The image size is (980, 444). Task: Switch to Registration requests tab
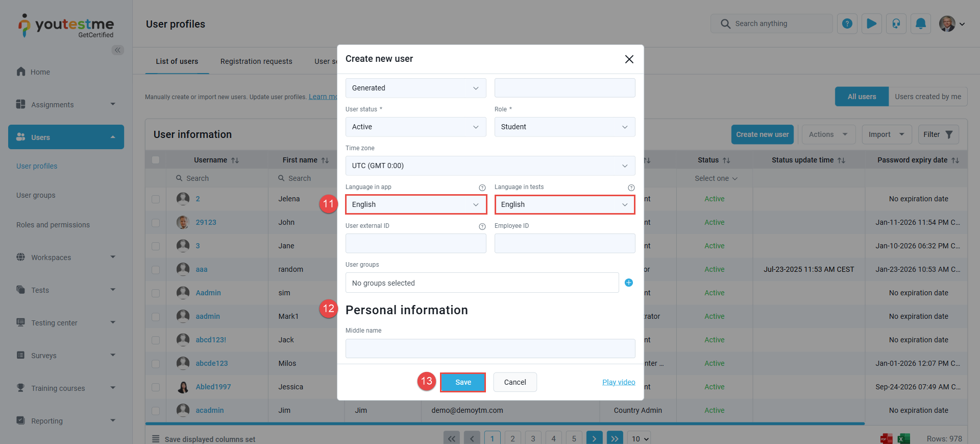pos(256,61)
